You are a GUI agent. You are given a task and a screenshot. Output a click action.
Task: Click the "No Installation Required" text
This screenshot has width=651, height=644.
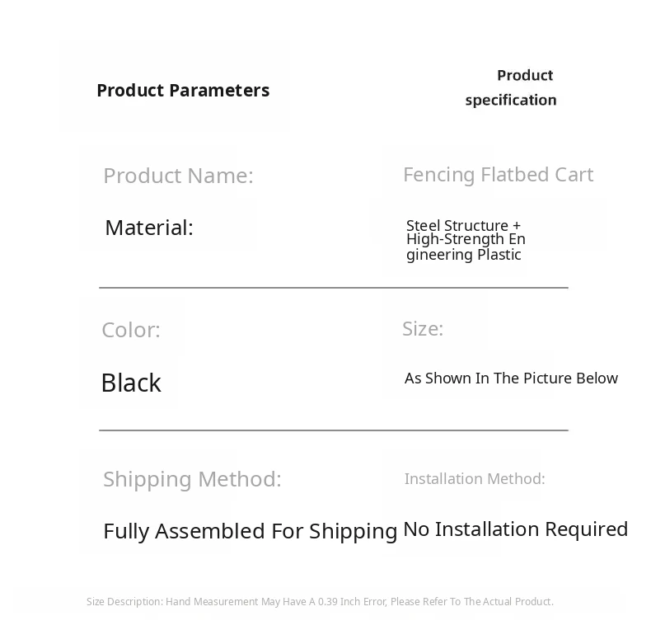[x=515, y=529]
